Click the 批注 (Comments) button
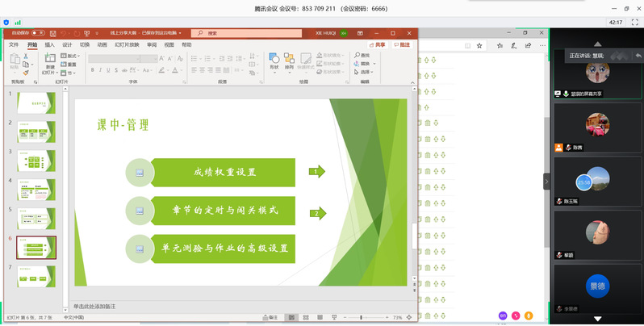Viewport: 644px width, 326px height. 402,45
